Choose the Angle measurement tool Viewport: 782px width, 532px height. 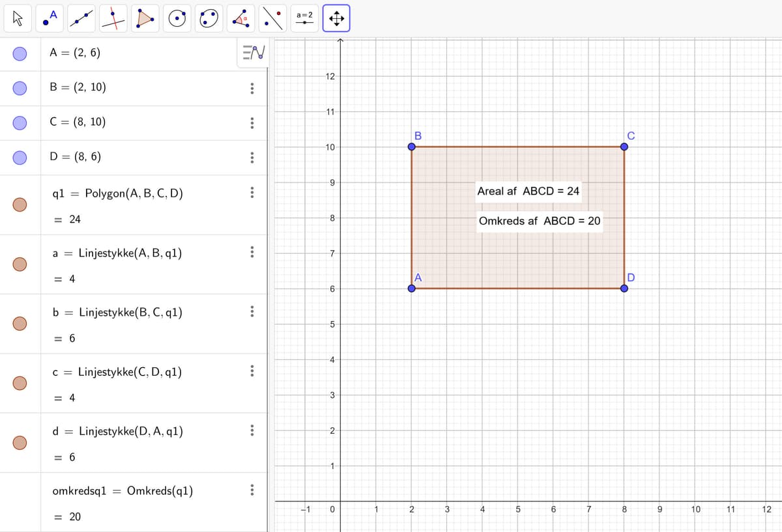coord(240,18)
